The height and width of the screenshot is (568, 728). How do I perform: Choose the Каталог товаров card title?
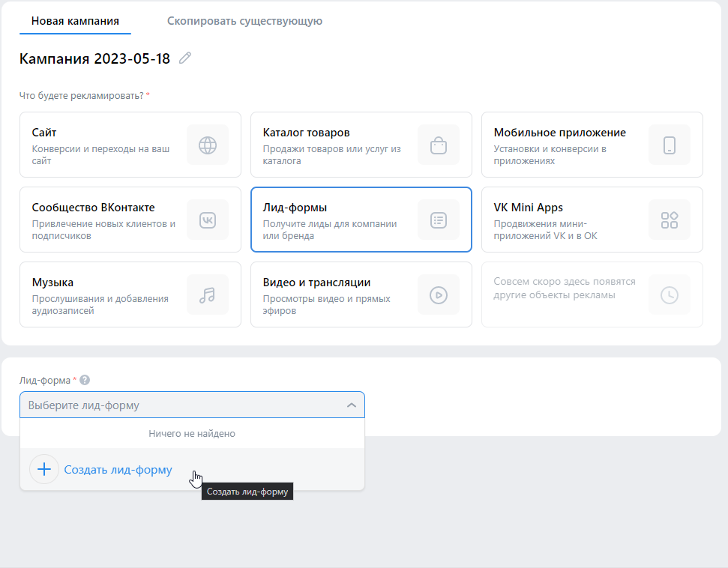[x=306, y=133]
